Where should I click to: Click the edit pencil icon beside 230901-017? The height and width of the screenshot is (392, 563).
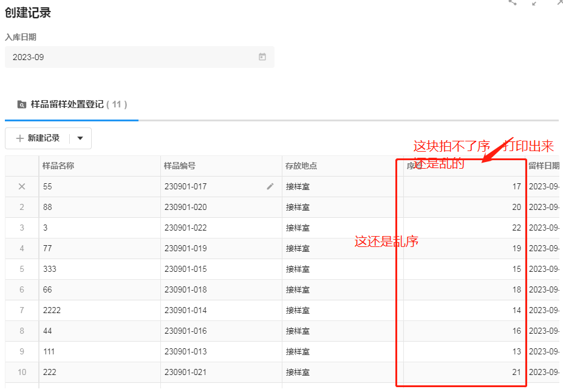coord(270,186)
